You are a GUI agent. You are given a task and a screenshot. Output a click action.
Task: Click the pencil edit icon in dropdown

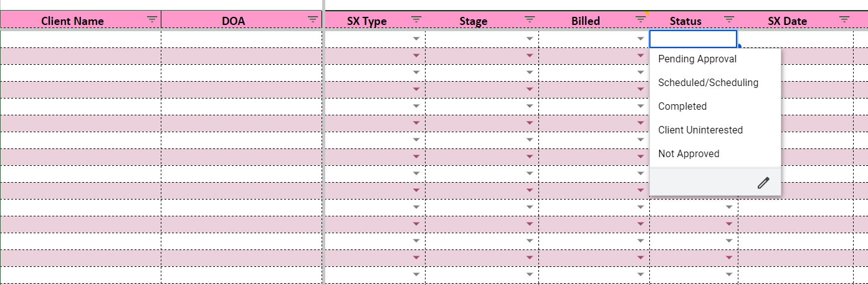coord(763,183)
